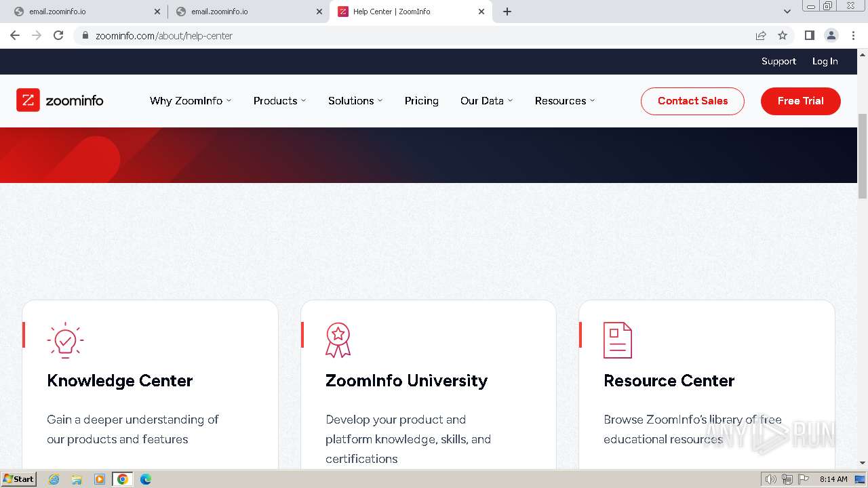Open Microsoft Edge from the taskbar
The height and width of the screenshot is (488, 868).
coord(146,479)
